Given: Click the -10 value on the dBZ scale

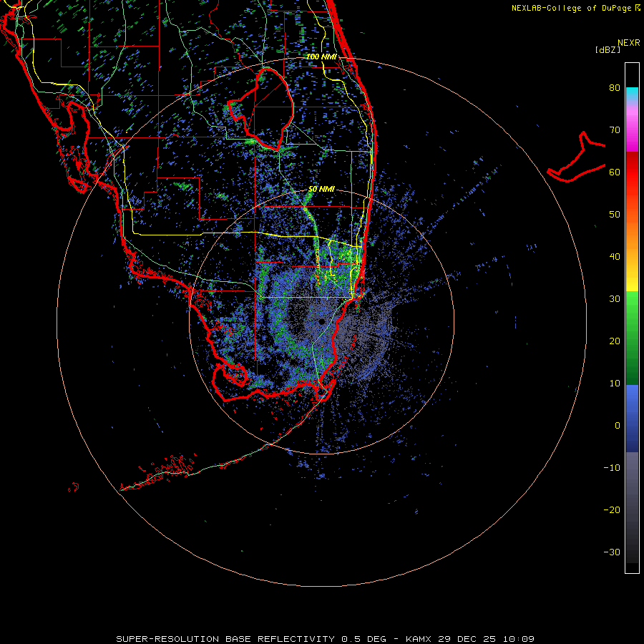Looking at the screenshot, I should click(612, 468).
